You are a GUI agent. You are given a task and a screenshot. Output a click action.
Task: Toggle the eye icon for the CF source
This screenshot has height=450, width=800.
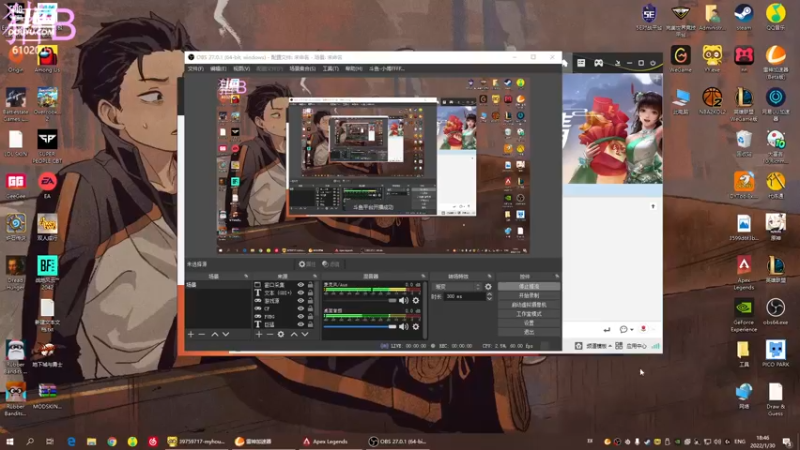[x=301, y=308]
